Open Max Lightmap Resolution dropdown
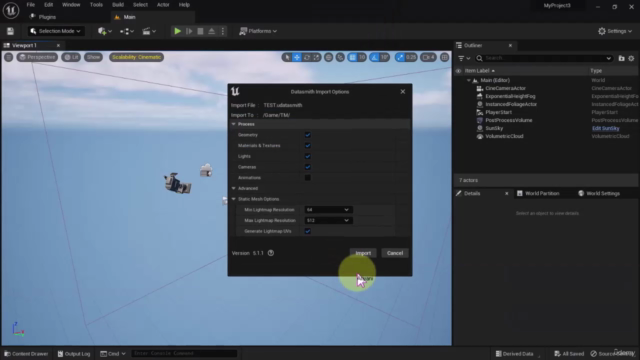Screen dimensions: 640x360 tap(329, 220)
